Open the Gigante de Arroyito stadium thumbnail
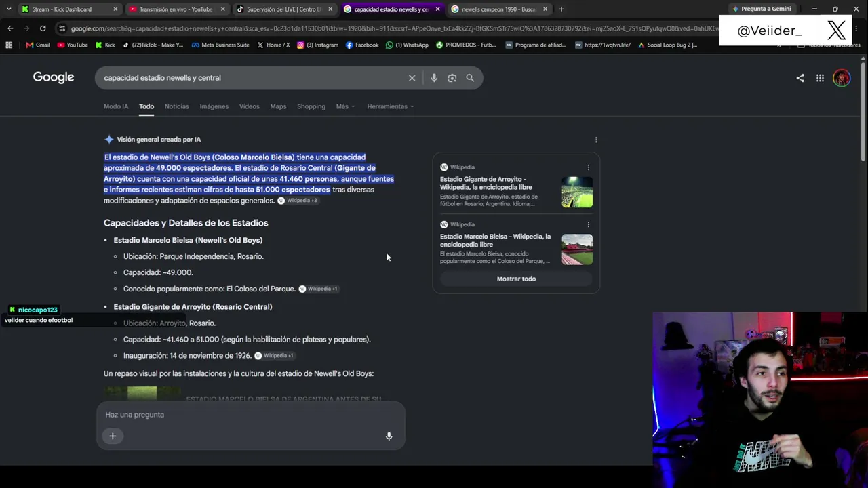The height and width of the screenshot is (488, 868). pos(577,192)
